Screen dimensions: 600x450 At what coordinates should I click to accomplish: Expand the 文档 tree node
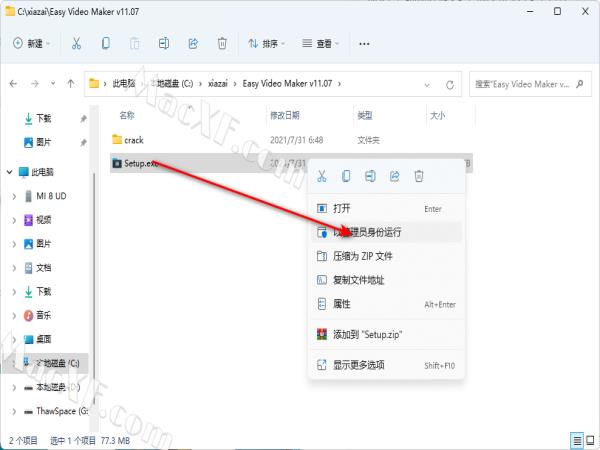pos(14,268)
